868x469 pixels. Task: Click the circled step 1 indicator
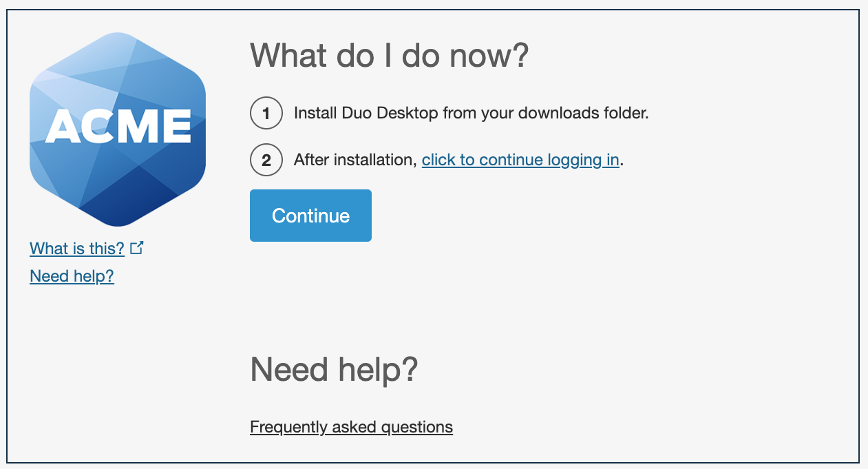(x=266, y=113)
